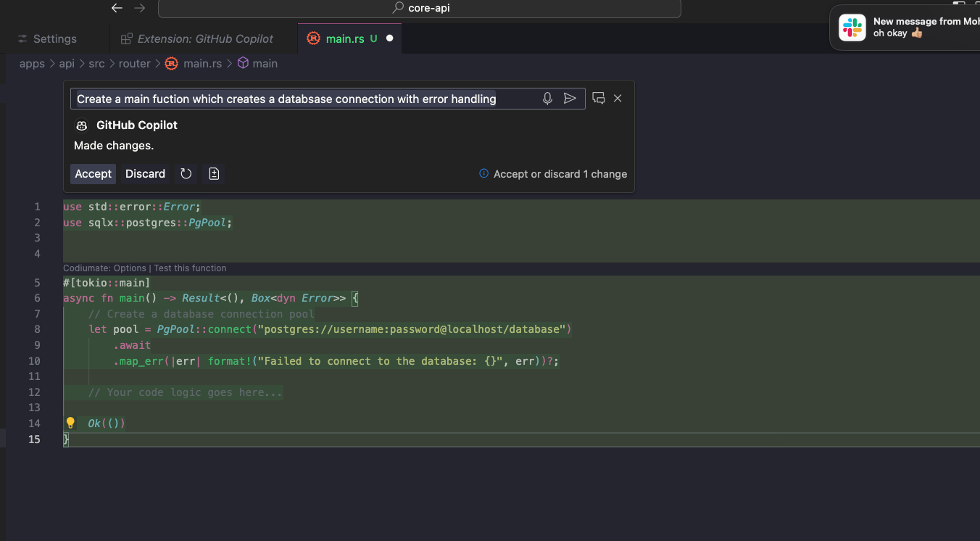Discard the Copilot changes
Screen dimensions: 980x541
point(146,174)
